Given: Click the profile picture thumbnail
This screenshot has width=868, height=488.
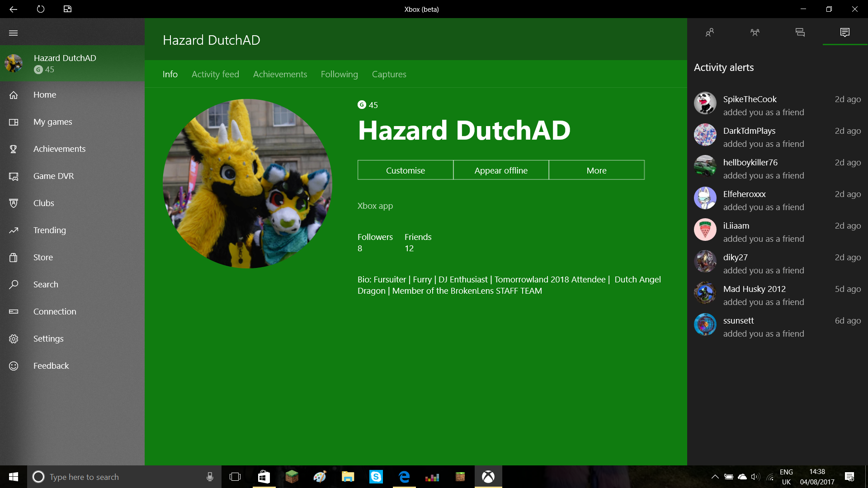Looking at the screenshot, I should point(14,63).
